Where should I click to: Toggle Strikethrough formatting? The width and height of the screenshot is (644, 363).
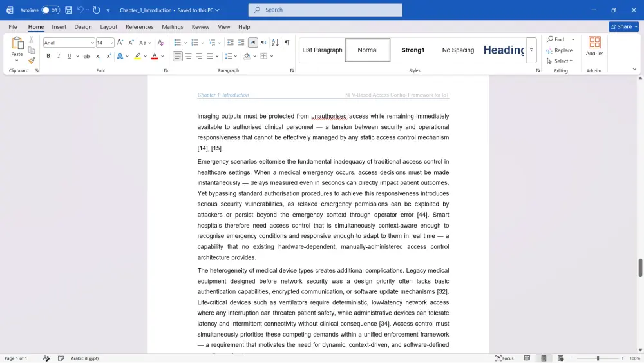tap(87, 56)
